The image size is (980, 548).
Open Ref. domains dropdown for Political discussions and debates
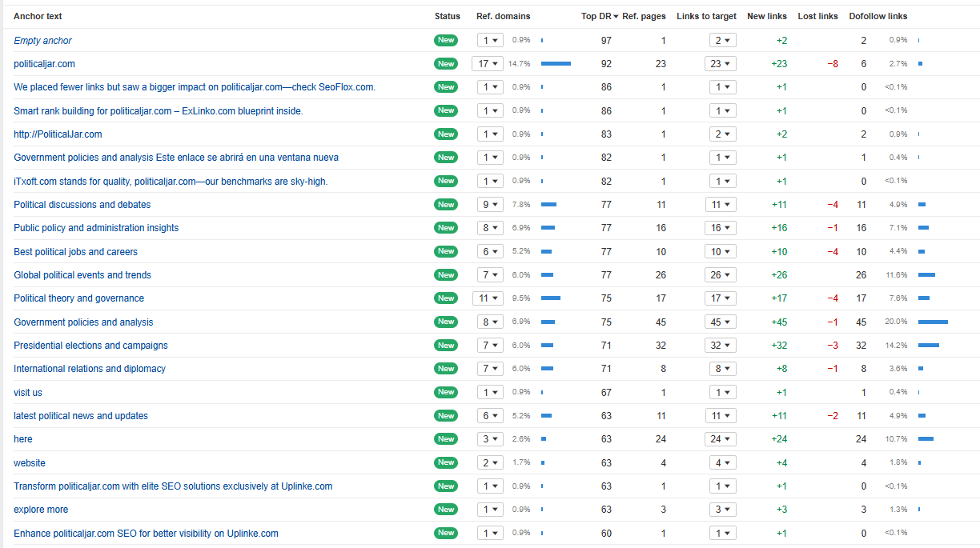[489, 205]
